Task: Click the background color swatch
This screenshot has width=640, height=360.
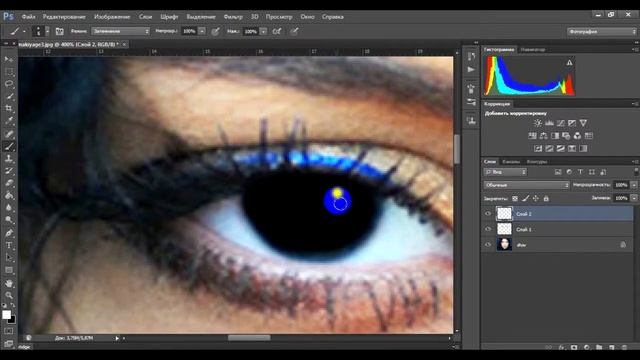Action: point(12,320)
